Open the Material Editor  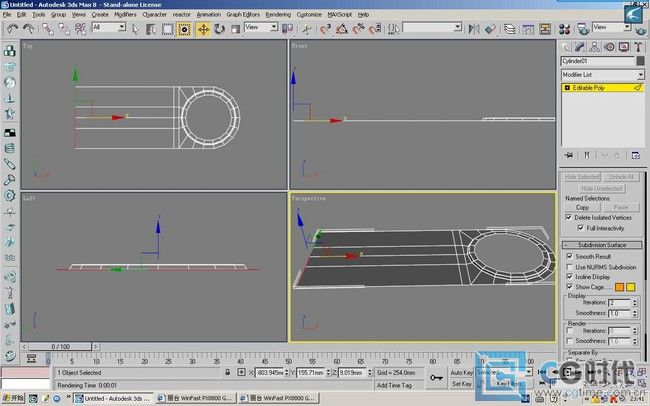point(564,29)
